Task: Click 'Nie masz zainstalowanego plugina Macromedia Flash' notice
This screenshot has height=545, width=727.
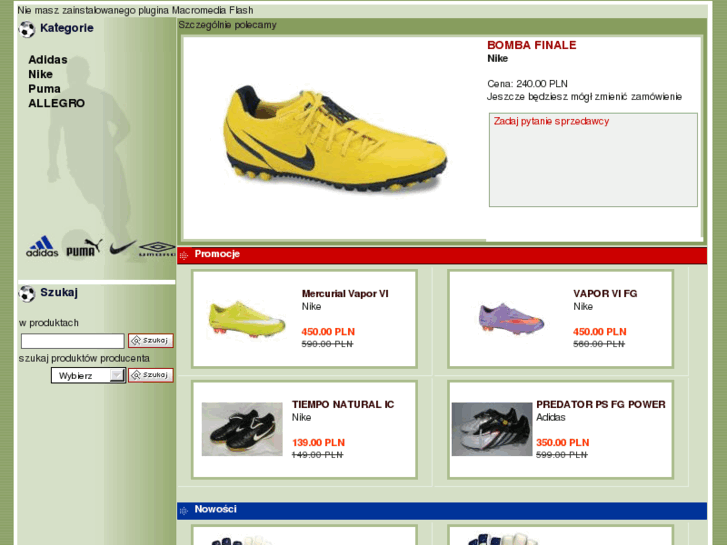Action: 135,10
